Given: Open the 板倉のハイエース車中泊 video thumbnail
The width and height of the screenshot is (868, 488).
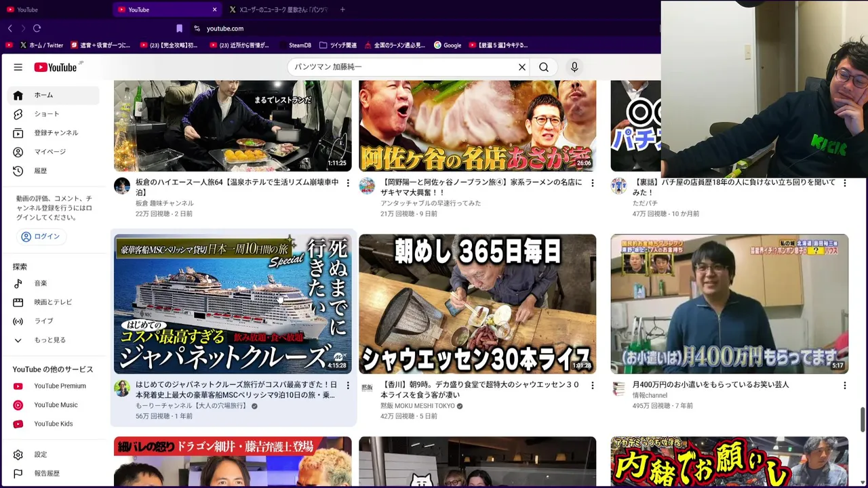Looking at the screenshot, I should (x=233, y=125).
